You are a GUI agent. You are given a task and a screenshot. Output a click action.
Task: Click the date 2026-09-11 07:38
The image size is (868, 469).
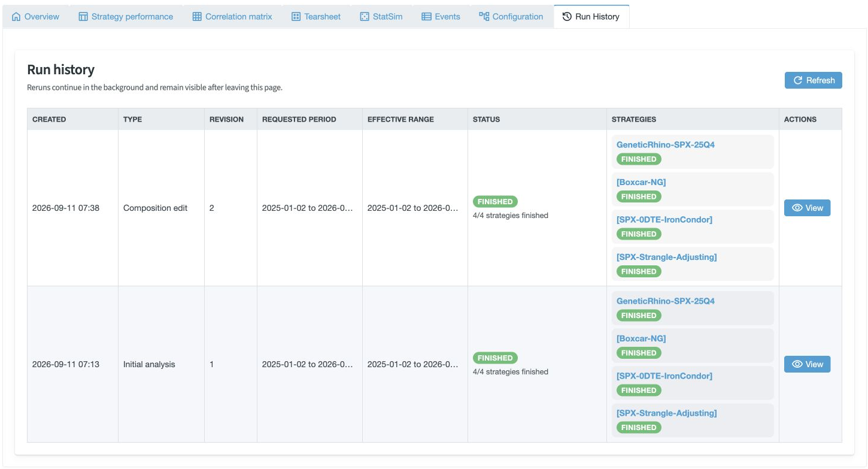pos(66,208)
